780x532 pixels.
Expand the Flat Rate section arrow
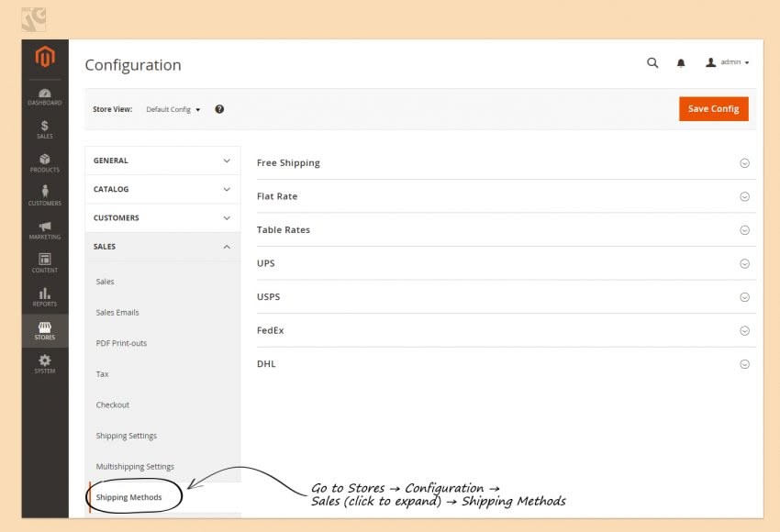(x=744, y=196)
